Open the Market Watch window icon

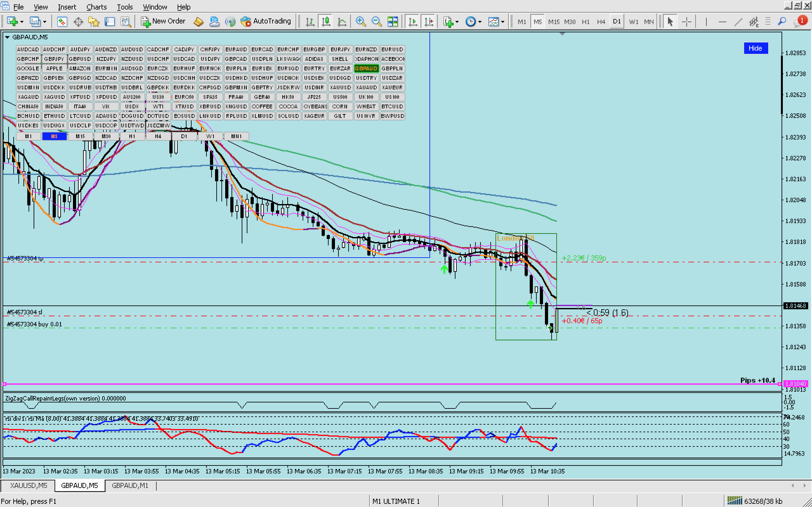click(62, 22)
